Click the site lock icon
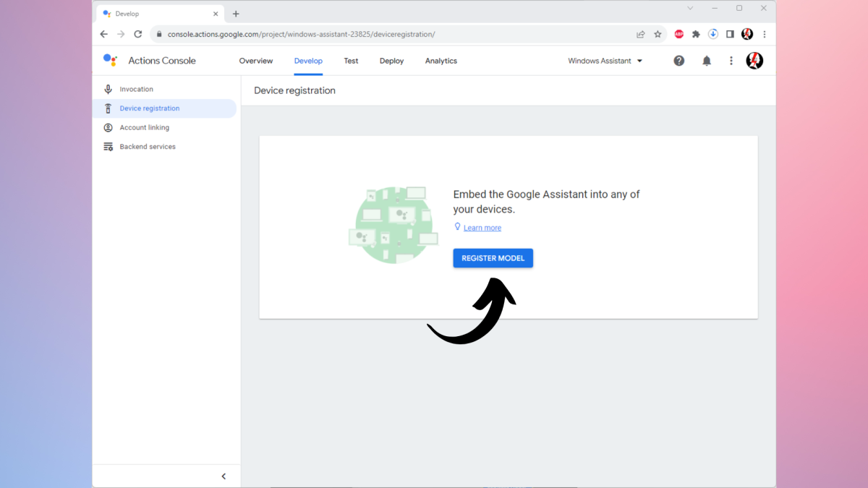Screen dimensions: 868x488 coord(158,34)
